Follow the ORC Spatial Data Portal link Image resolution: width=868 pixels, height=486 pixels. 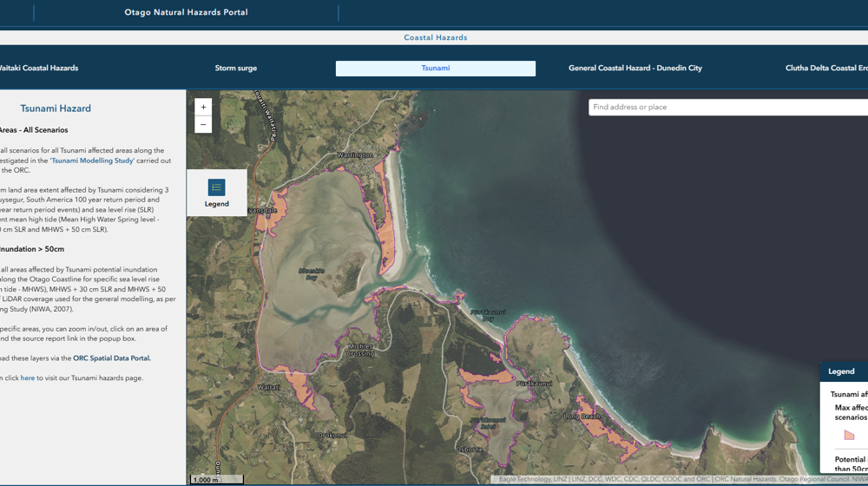[111, 358]
